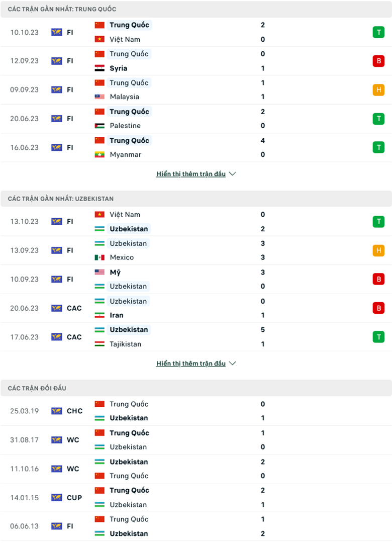Expand more matches under the Trung Quốc section
Screen dimensions: 392x543
191,173
